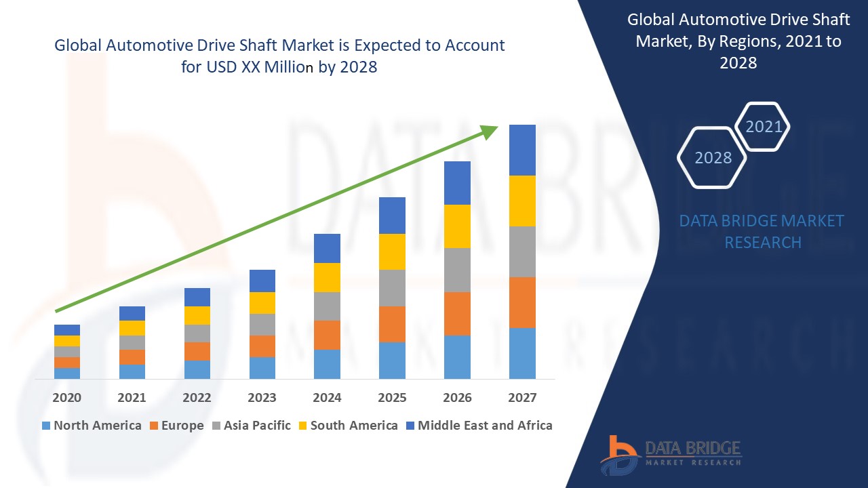Click the 2021 hexagon badge
This screenshot has height=488, width=868.
point(765,126)
